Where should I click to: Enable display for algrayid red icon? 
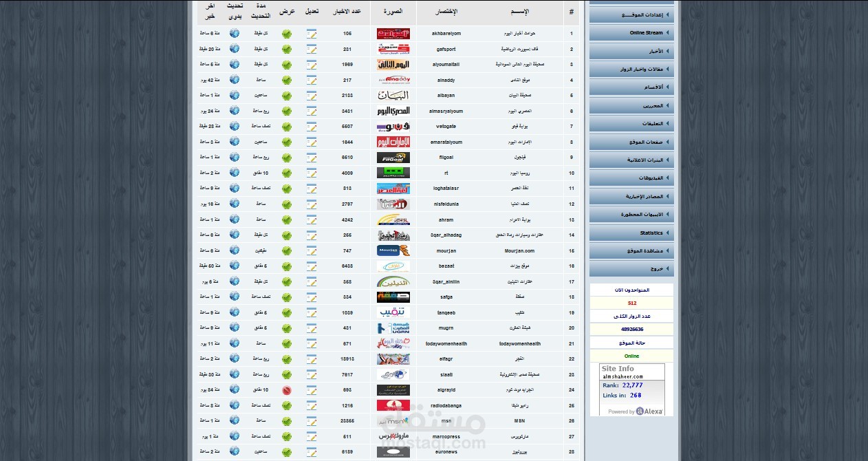click(287, 389)
